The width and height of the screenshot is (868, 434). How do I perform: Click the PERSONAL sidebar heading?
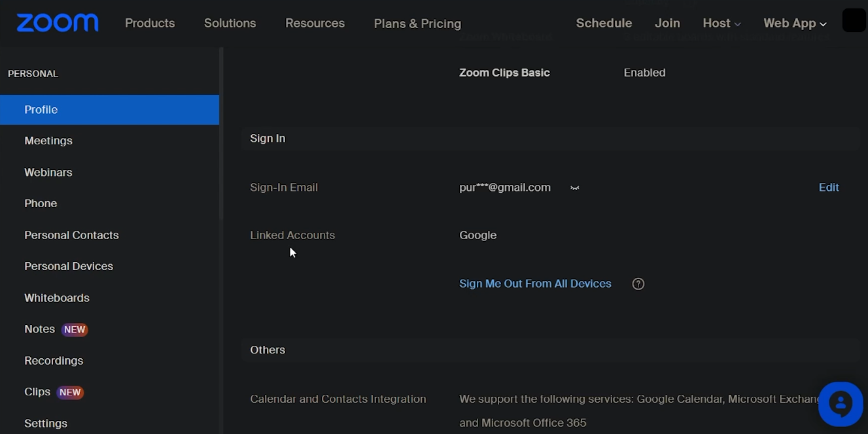click(x=33, y=74)
